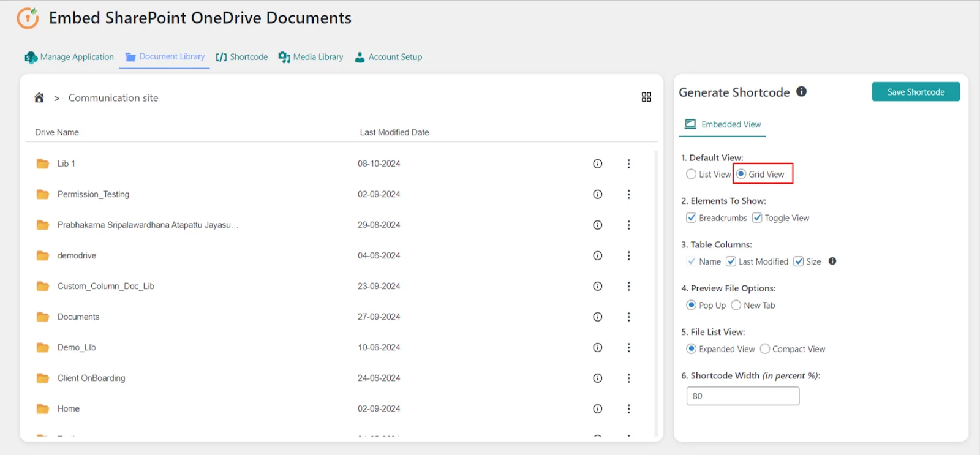Open the Custom_Column_Doc_Lib folder
The image size is (980, 455).
(x=106, y=286)
